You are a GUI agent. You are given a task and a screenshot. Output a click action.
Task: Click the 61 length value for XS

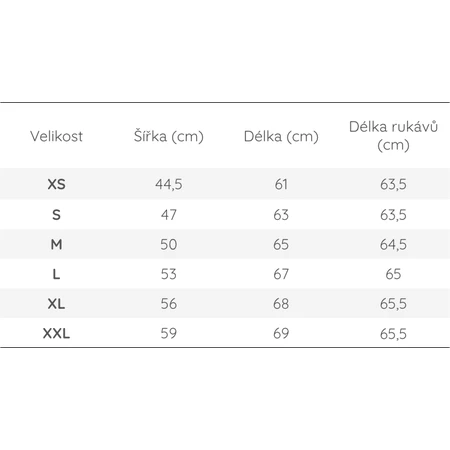pyautogui.click(x=281, y=184)
